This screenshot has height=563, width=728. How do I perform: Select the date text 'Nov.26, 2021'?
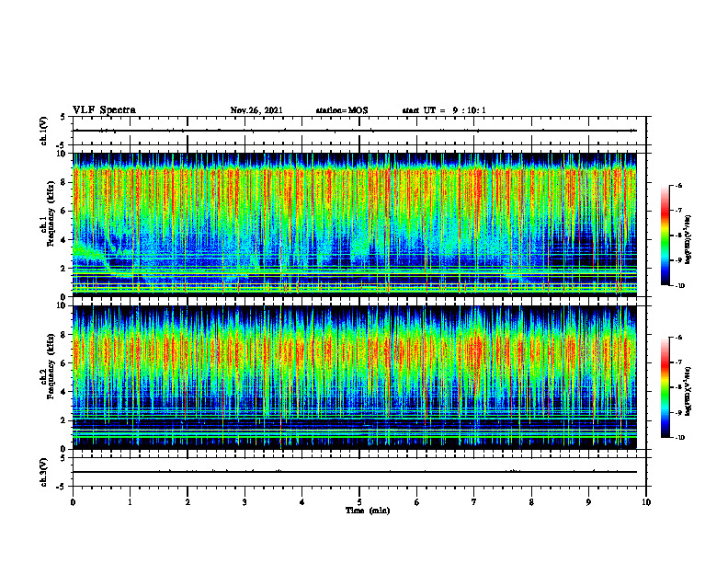point(256,110)
